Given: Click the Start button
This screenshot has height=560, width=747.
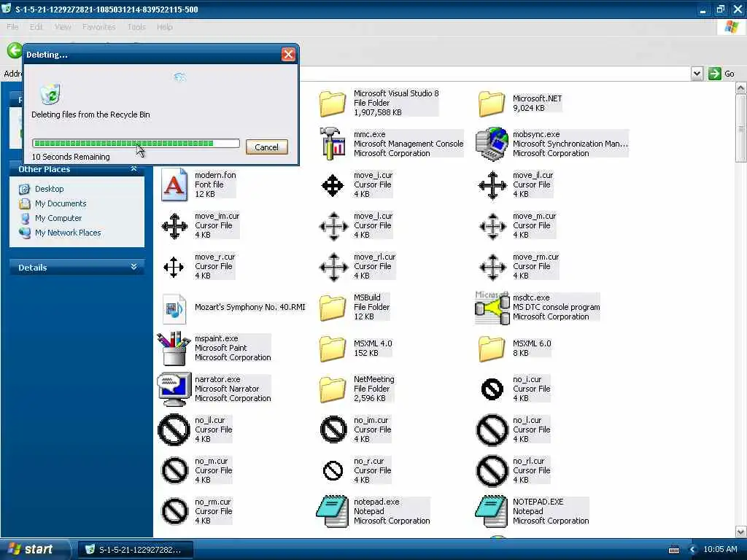Looking at the screenshot, I should 35,549.
